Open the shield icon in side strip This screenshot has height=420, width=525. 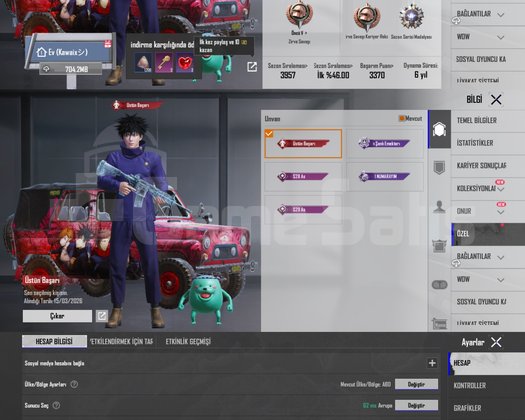click(x=439, y=167)
